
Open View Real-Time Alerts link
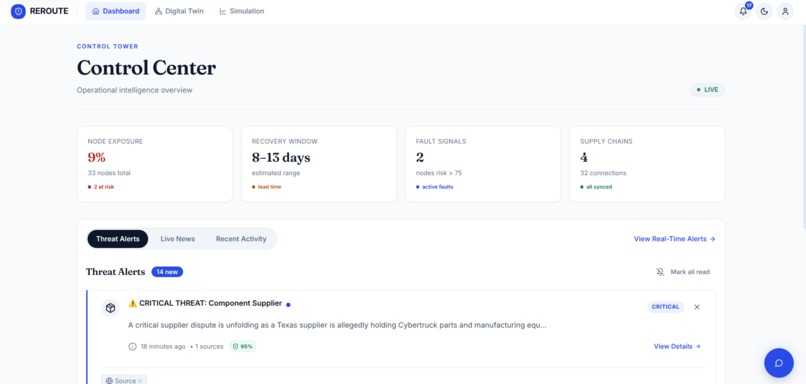pos(674,239)
